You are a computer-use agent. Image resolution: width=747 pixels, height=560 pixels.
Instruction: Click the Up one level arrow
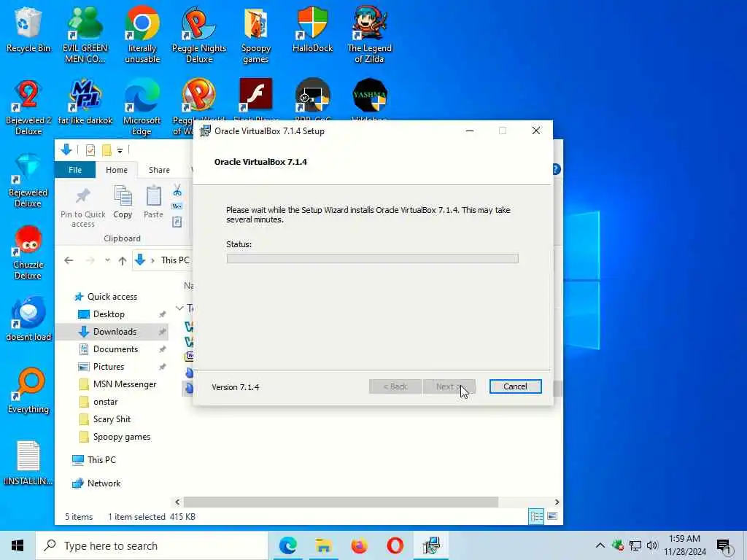tap(123, 260)
